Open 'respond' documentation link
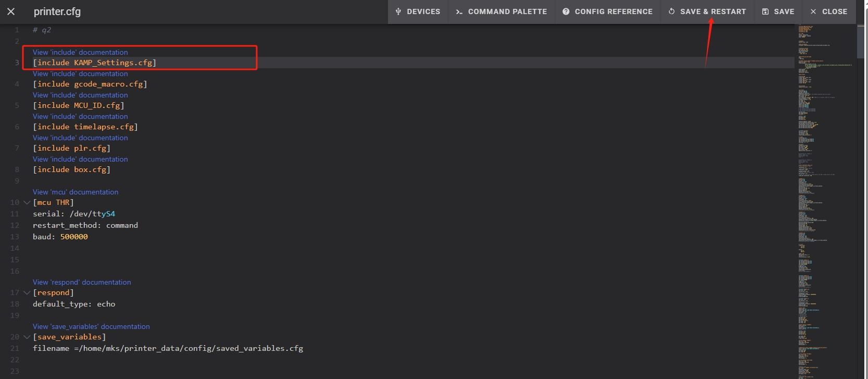The image size is (868, 379). [x=82, y=282]
